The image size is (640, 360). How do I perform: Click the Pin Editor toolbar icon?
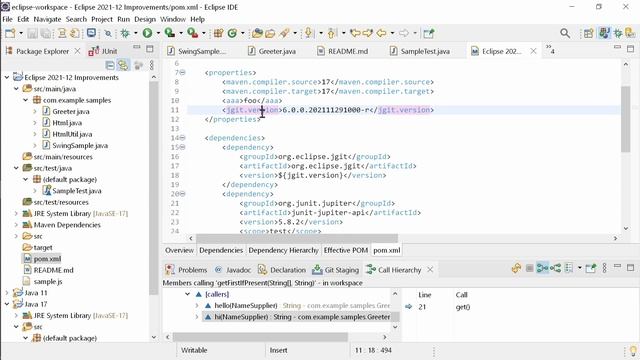click(429, 33)
